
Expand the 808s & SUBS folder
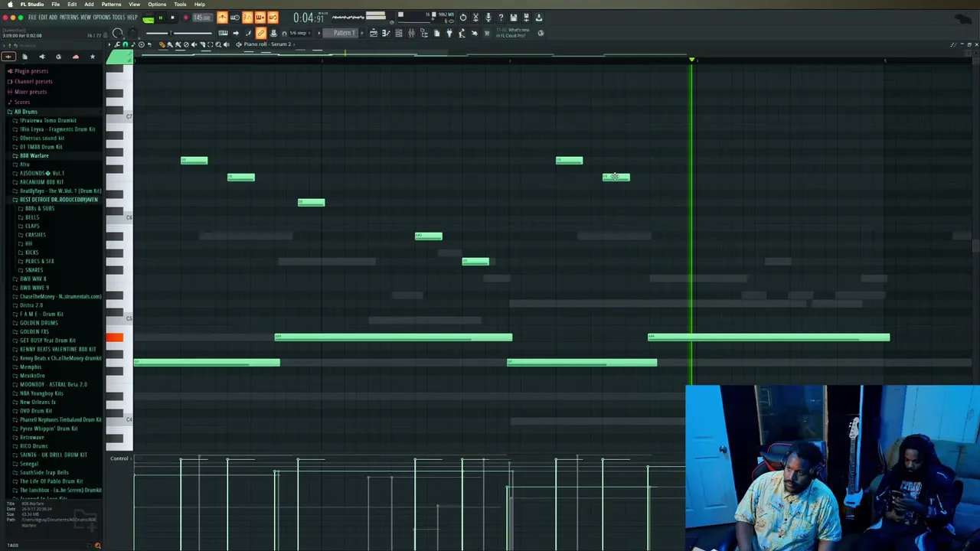[x=39, y=208]
